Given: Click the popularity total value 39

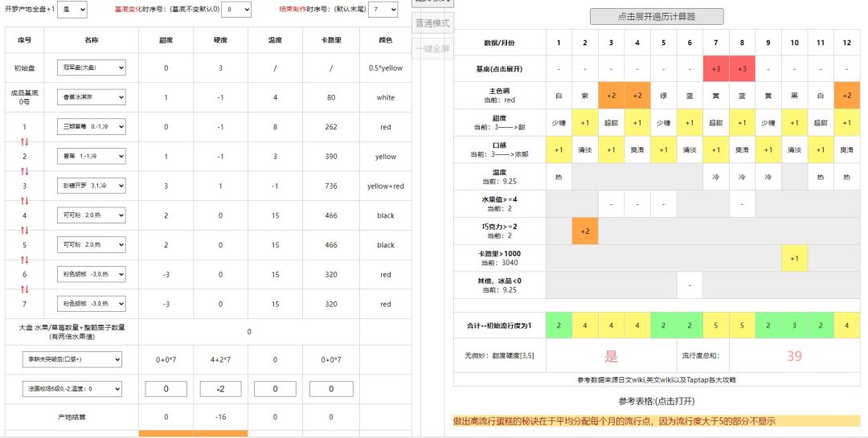Looking at the screenshot, I should pyautogui.click(x=794, y=356).
